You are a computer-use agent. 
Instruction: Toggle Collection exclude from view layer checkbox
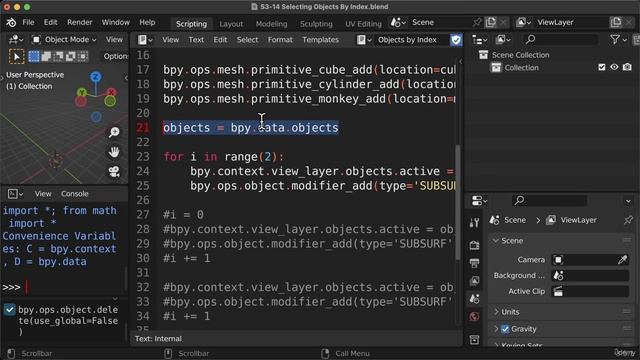pos(602,67)
